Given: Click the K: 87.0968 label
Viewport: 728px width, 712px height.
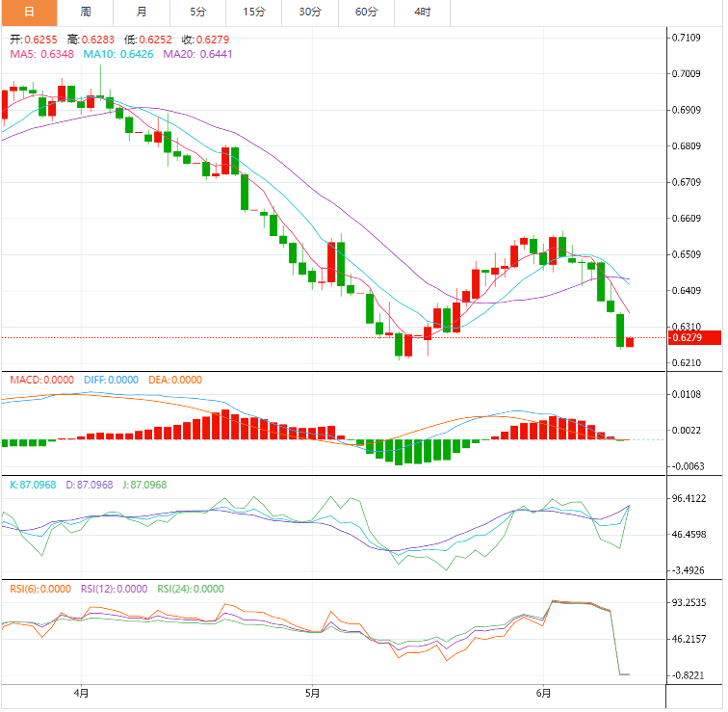Looking at the screenshot, I should [x=33, y=486].
